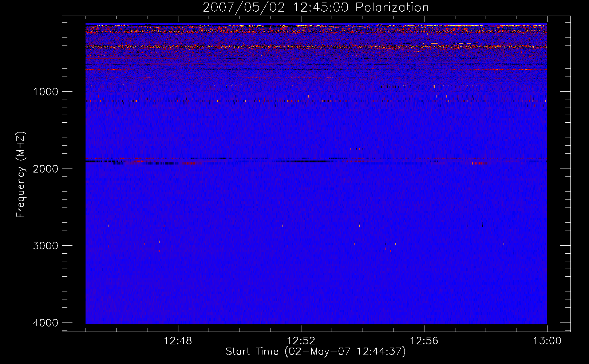Viewport: 589px width, 364px height.
Task: Click the "4000" frequency tick label
Action: click(x=46, y=323)
